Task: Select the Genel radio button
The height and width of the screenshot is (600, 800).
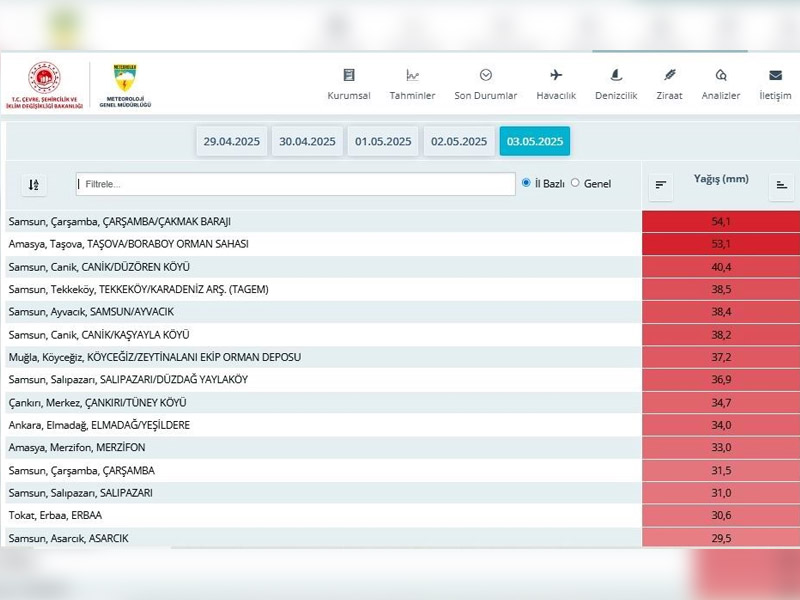Action: 575,183
